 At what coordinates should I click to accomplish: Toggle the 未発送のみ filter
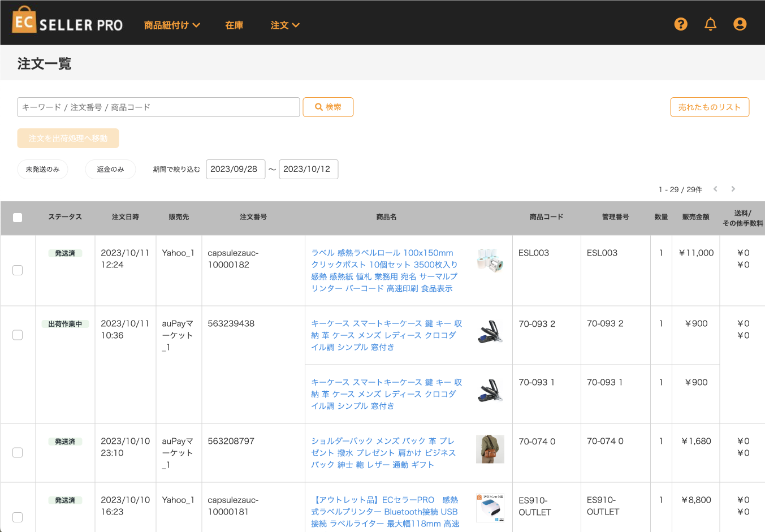(x=42, y=169)
